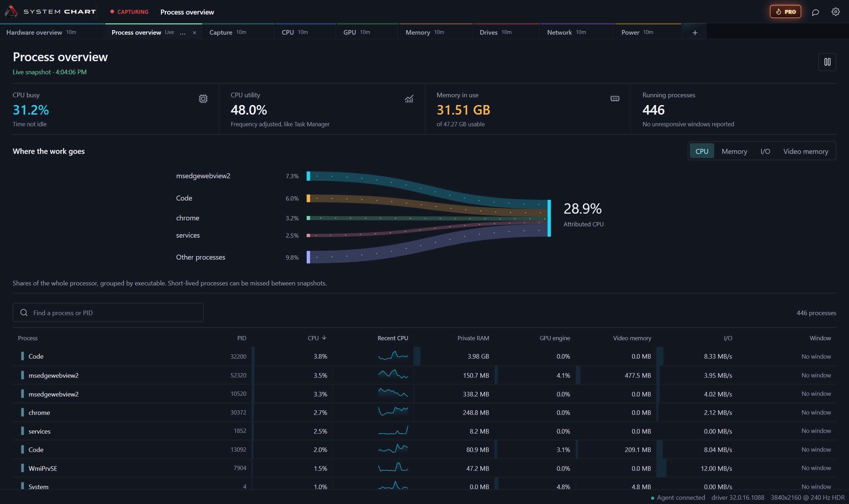Sort by the GPU engine column header
This screenshot has width=849, height=504.
pos(555,338)
